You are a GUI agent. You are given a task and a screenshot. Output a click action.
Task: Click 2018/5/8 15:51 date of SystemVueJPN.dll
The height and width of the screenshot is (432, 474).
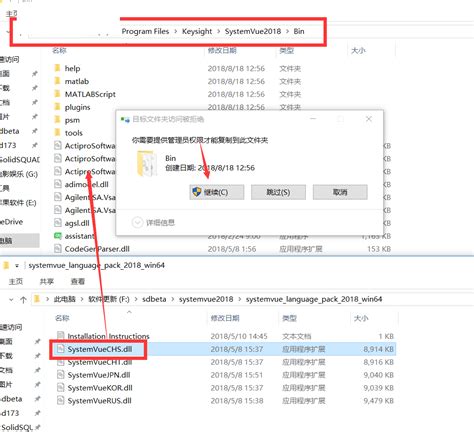pyautogui.click(x=237, y=375)
